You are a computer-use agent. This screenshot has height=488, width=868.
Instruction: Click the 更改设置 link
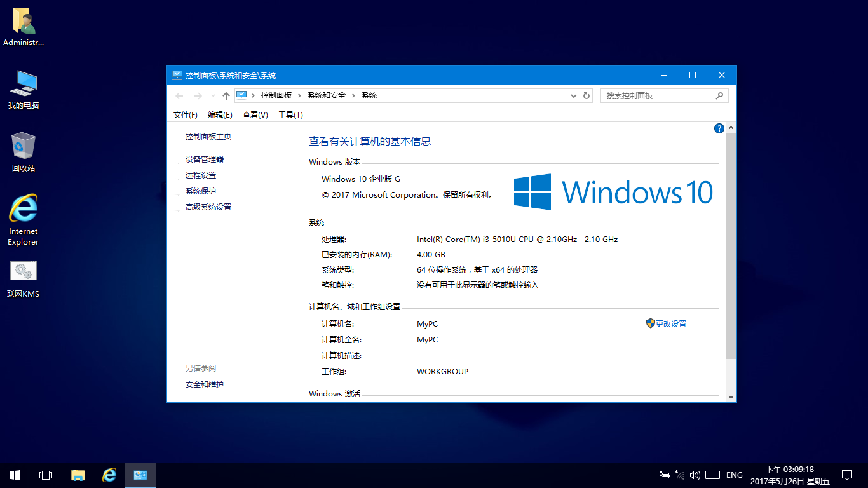pyautogui.click(x=671, y=323)
